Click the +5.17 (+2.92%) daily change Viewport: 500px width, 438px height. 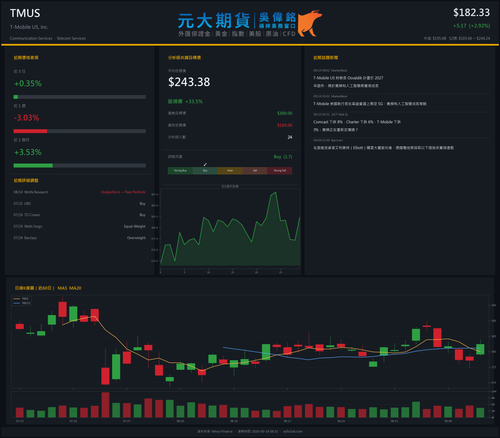point(471,26)
